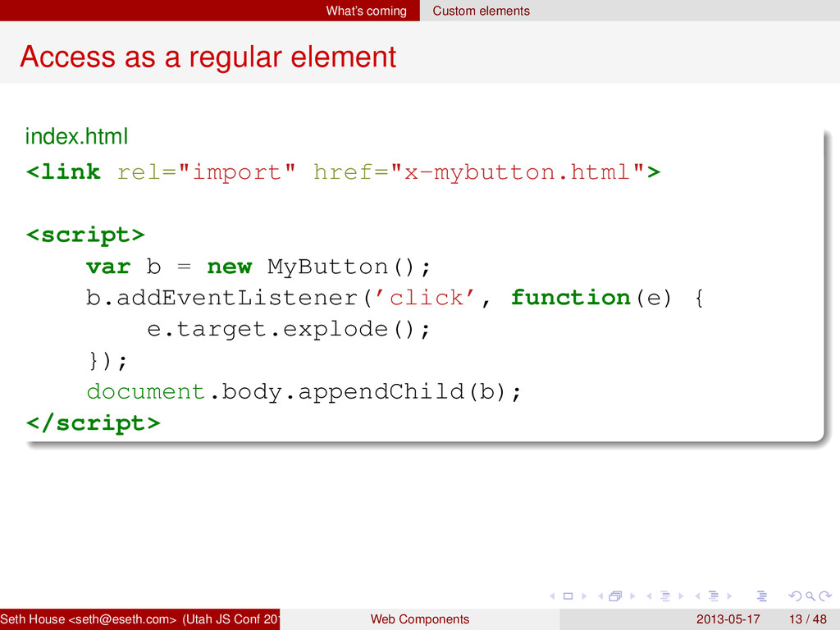This screenshot has height=630, width=840.
Task: Click the slide title Access as a regular element
Action: tap(208, 57)
